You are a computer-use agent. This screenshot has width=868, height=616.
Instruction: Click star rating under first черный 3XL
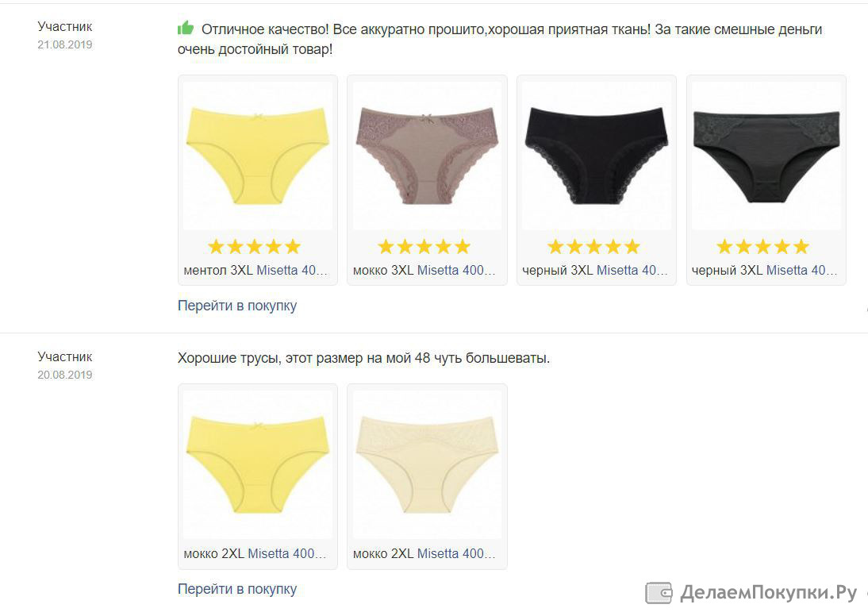(x=593, y=247)
